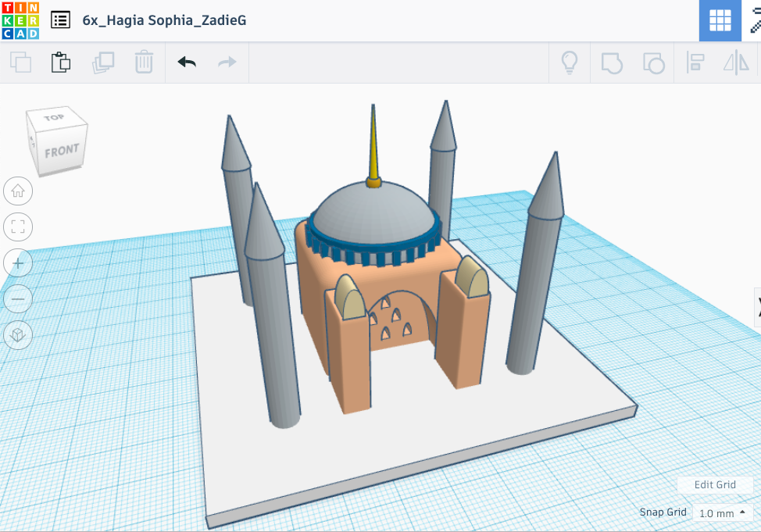The image size is (761, 532).
Task: Click the Ungroup shapes icon
Action: click(652, 62)
